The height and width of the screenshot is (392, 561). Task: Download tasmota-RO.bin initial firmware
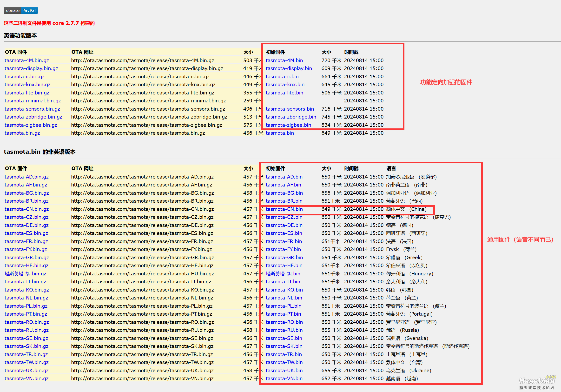coord(284,322)
